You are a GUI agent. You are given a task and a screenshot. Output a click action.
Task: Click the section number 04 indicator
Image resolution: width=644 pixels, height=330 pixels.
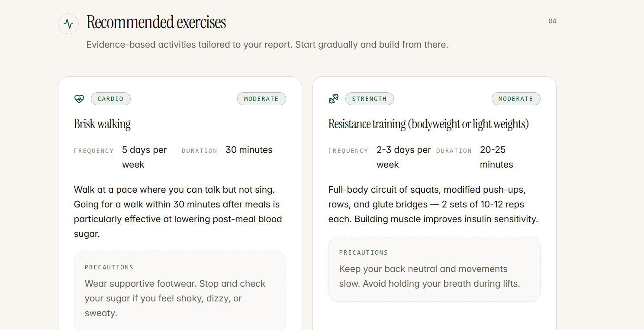[552, 21]
